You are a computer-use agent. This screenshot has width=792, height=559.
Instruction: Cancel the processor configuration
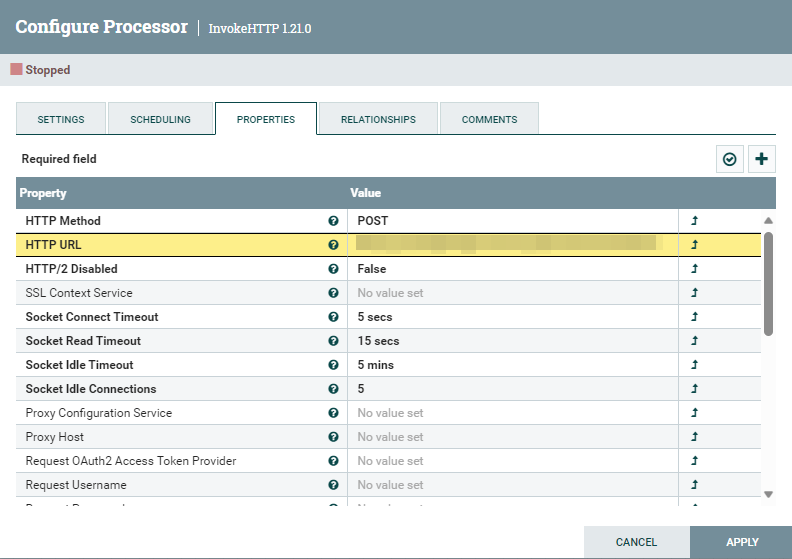[636, 542]
